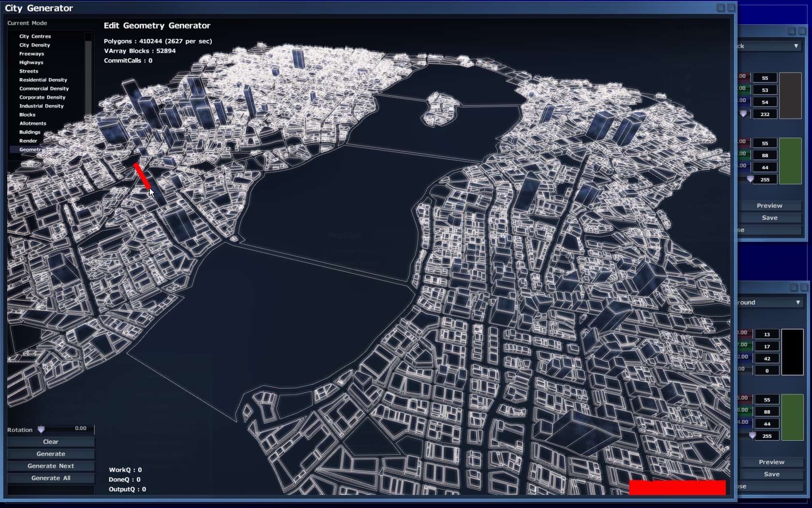Choose the Buildings mode entry
The image size is (812, 508).
pos(29,132)
